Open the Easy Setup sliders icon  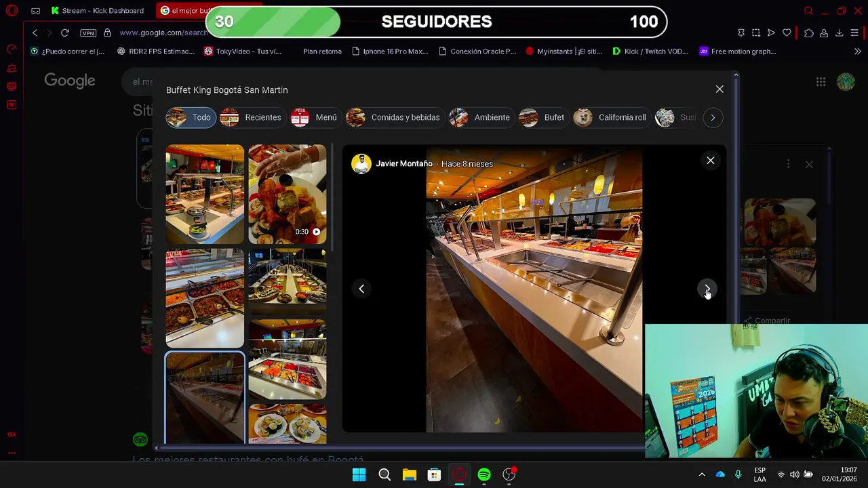click(x=854, y=33)
